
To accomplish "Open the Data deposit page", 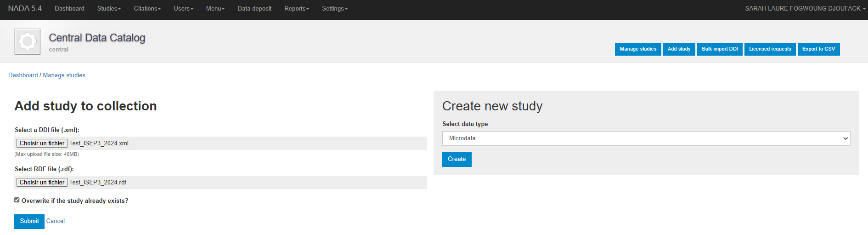I will 254,9.
